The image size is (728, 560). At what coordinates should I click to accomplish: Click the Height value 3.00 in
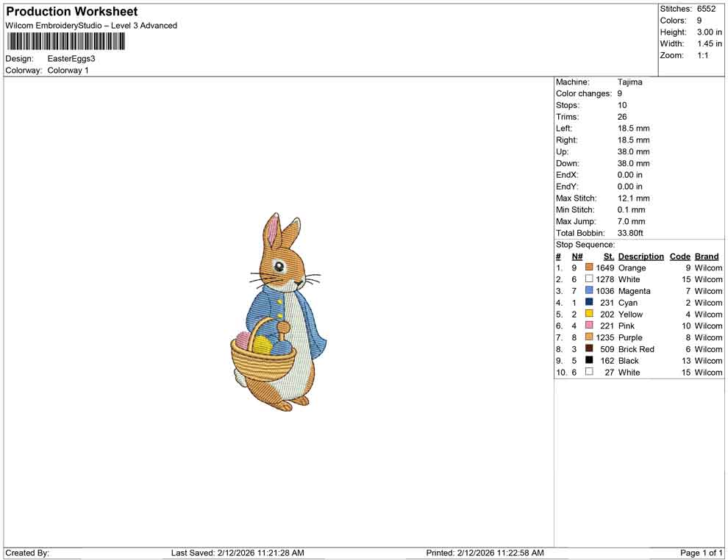710,32
